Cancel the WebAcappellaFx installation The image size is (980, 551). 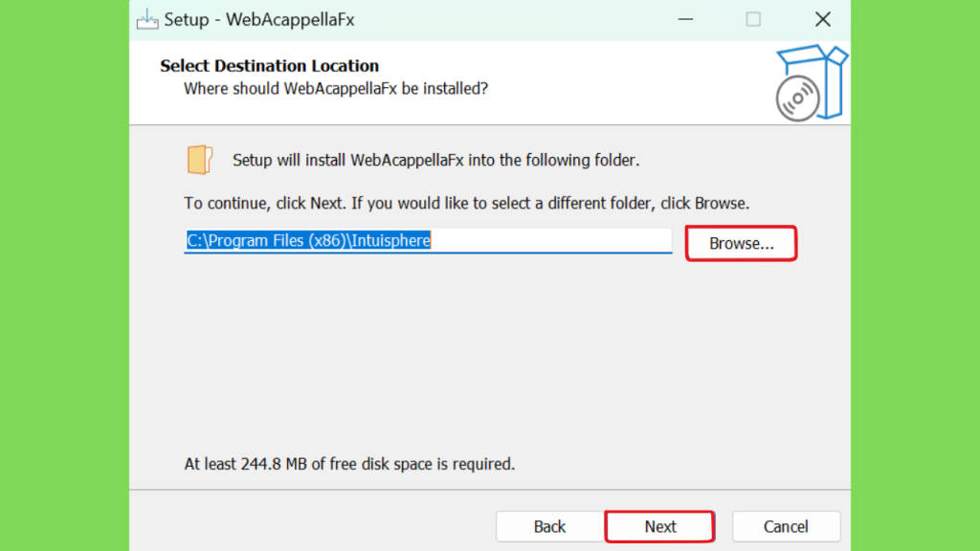786,527
